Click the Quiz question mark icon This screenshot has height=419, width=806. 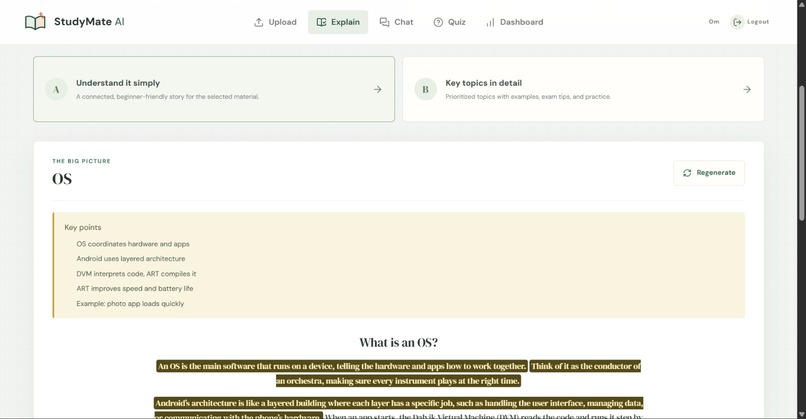click(x=438, y=22)
